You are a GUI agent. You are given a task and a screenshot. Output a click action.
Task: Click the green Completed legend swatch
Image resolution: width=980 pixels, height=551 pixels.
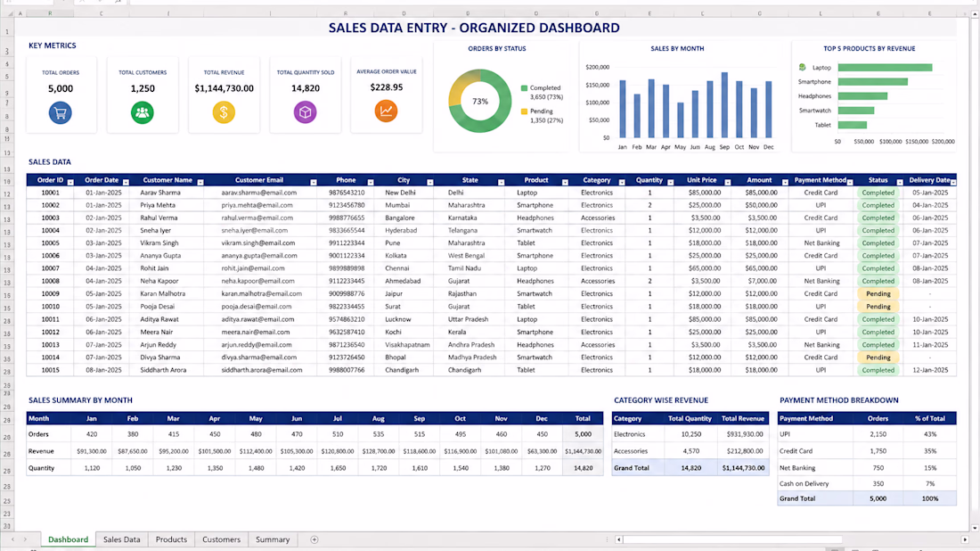[x=525, y=88]
